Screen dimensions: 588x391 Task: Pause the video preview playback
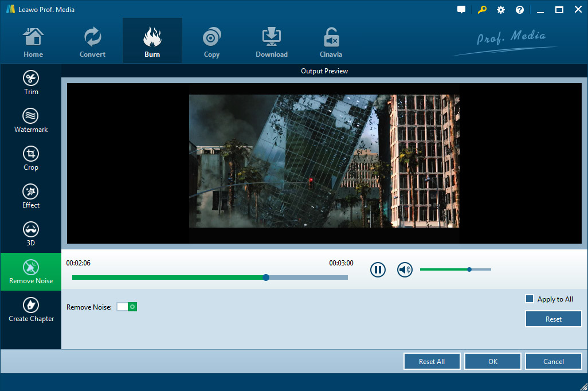(378, 269)
